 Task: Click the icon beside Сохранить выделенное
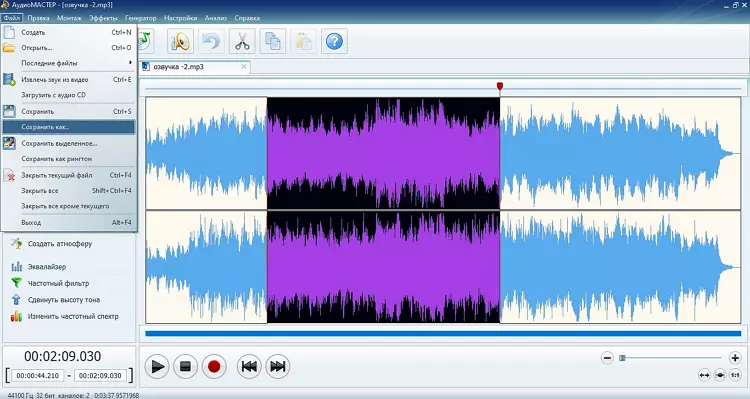(x=10, y=143)
